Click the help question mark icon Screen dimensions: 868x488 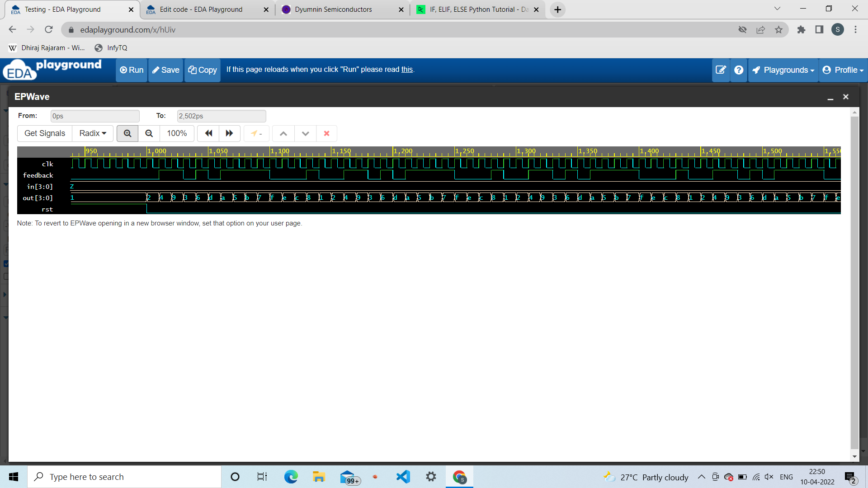(738, 70)
